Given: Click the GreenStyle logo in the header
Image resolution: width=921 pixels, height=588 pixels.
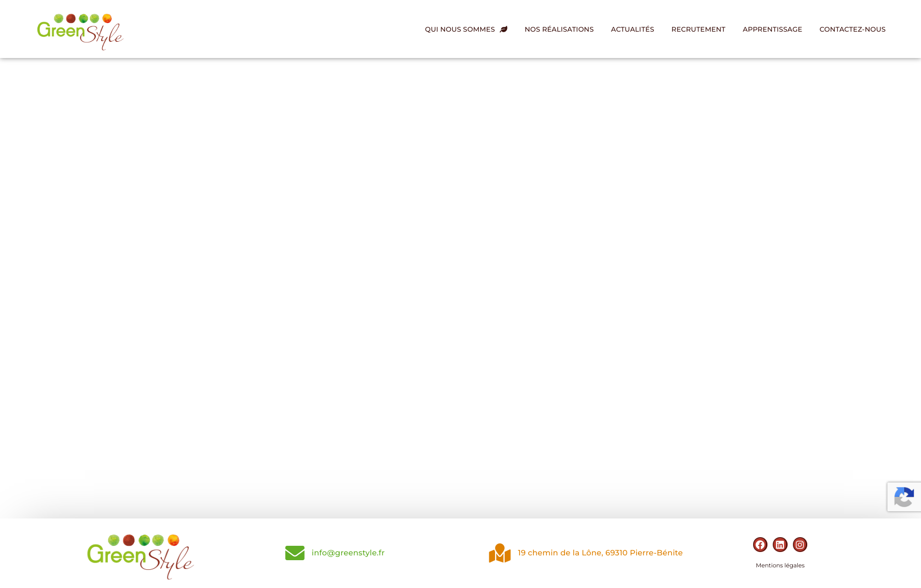Looking at the screenshot, I should coord(80,32).
